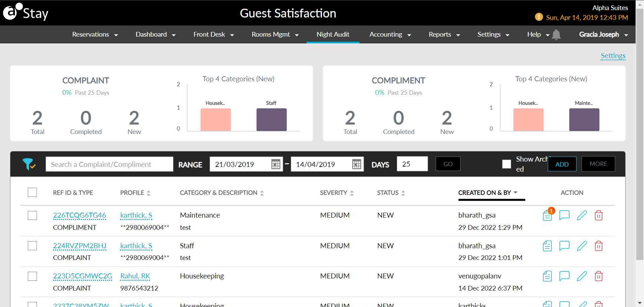644x307 pixels.
Task: Click the GO button to apply filters
Action: coord(448,164)
